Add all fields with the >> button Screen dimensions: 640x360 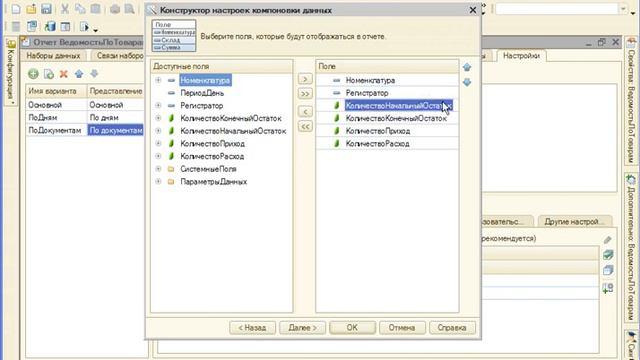tap(305, 94)
